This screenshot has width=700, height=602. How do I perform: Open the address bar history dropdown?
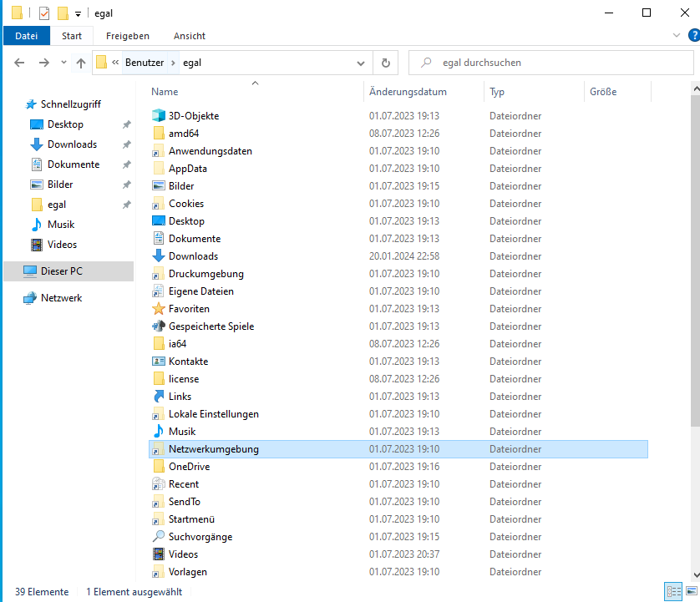coord(361,63)
